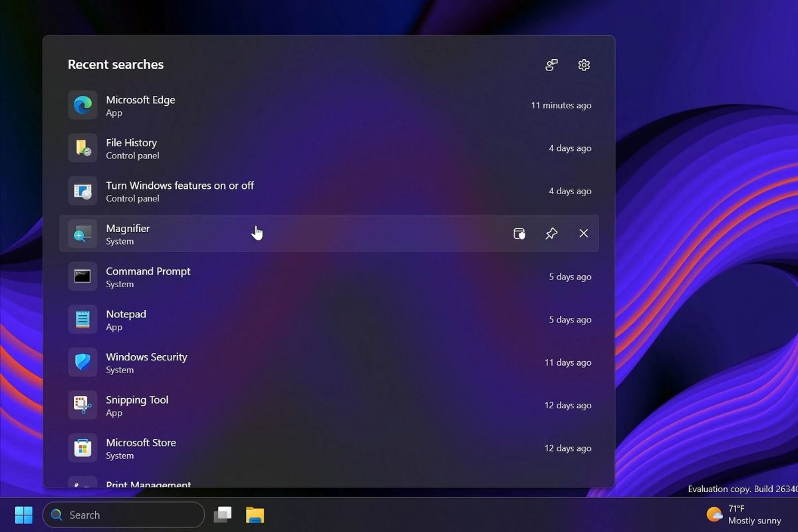Select the "Microsoft Edge" result text
Viewport: 798px width, 532px height.
tap(141, 100)
